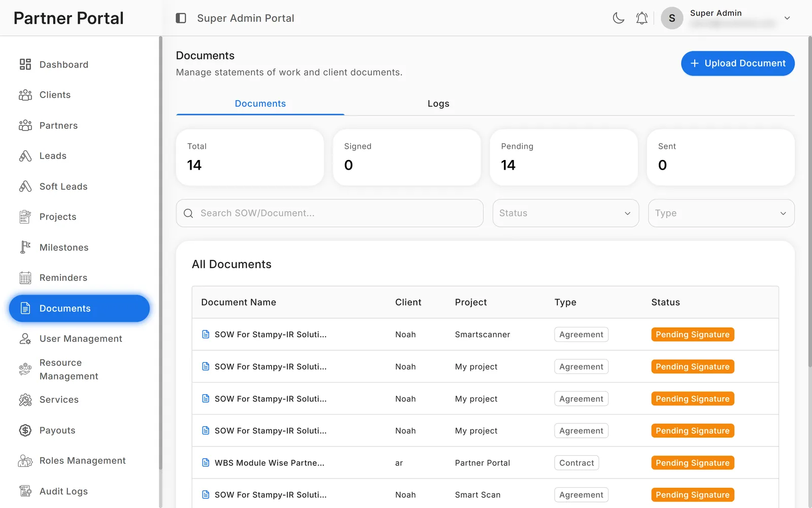Open the Projects clipboard icon
Screen dimensions: 812x508
point(25,217)
